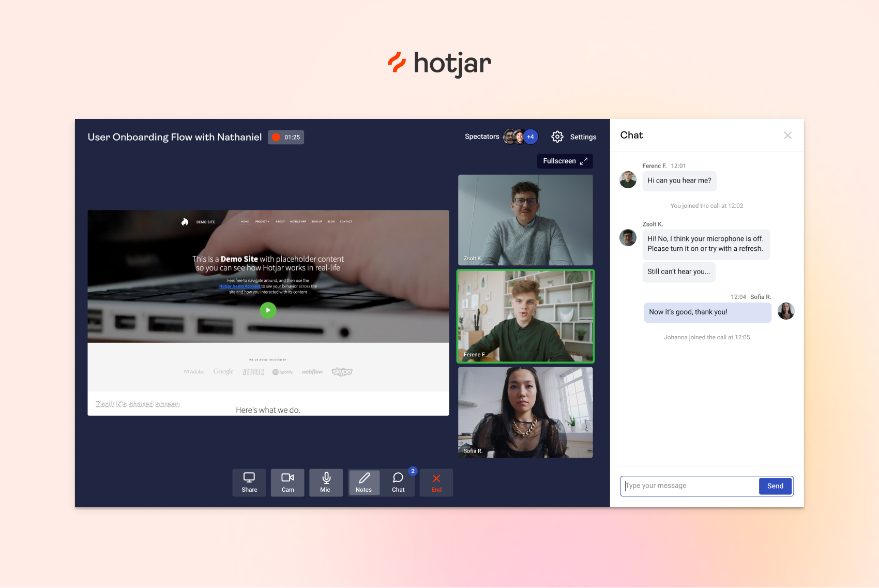Mute the microphone with Mic button

pos(326,483)
